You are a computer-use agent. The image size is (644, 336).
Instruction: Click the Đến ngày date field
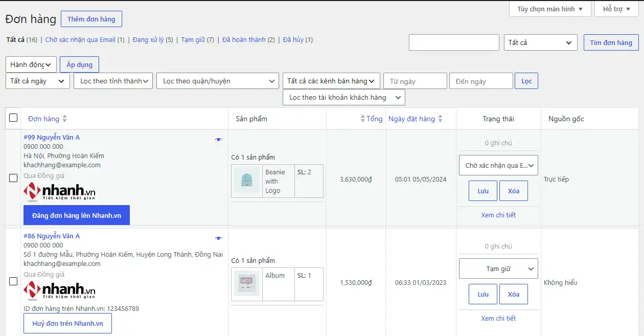(481, 81)
